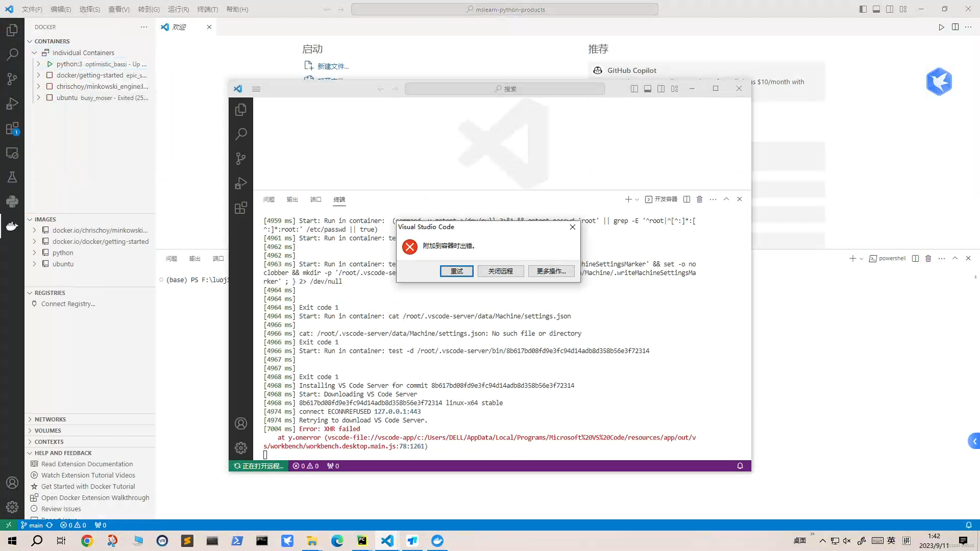This screenshot has height=551, width=980.
Task: Open new terminal dropdown in front window
Action: point(637,199)
